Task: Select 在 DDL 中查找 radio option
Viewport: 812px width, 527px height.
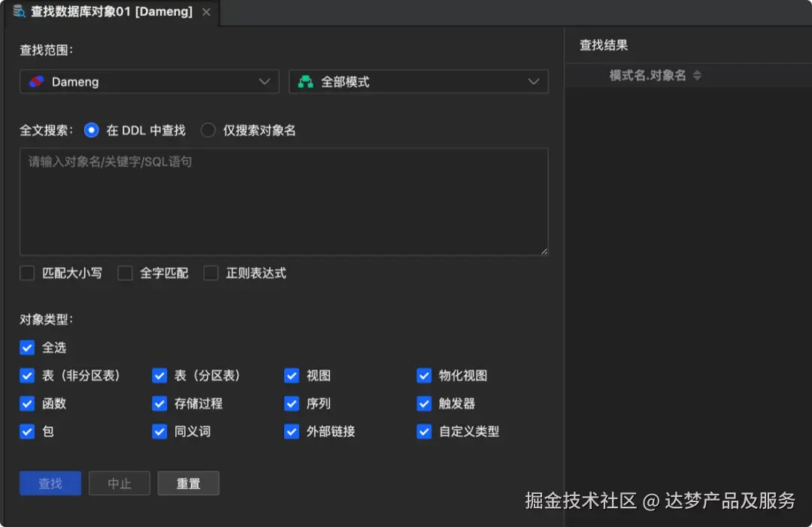Action: [x=91, y=131]
